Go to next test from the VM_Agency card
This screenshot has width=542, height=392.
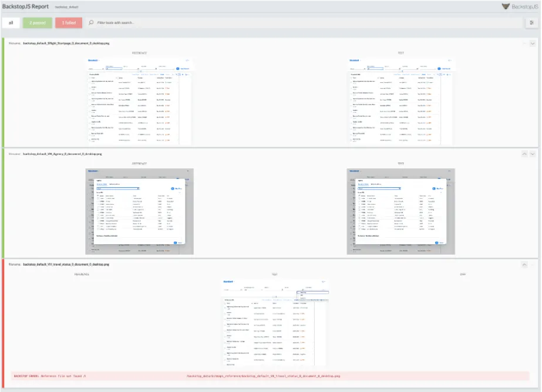click(x=533, y=154)
